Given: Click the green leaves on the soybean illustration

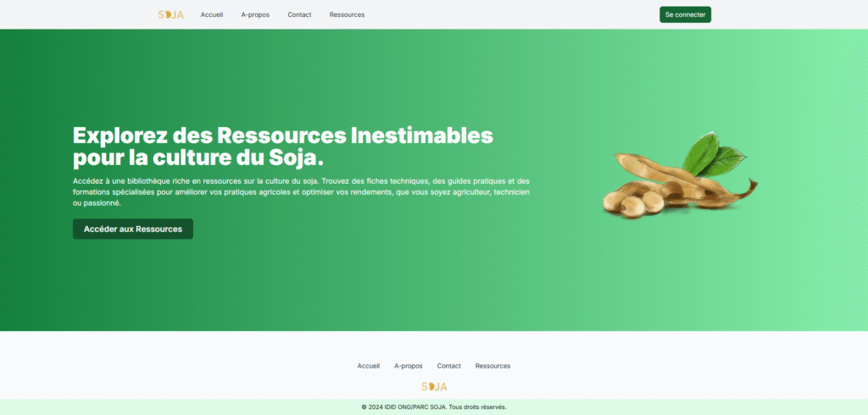Looking at the screenshot, I should pos(712,154).
